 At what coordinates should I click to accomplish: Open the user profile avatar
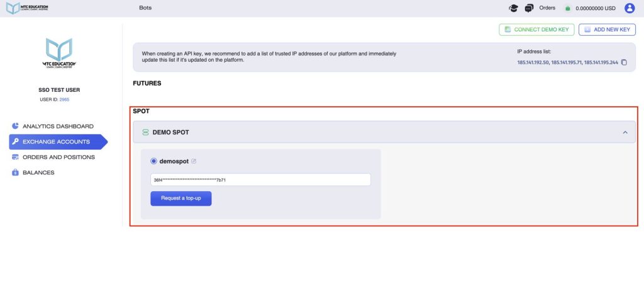tap(630, 8)
